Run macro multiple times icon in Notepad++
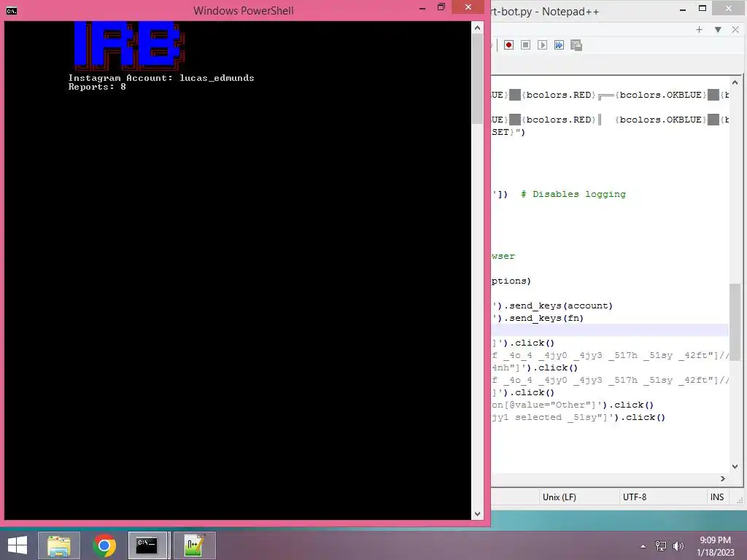Screen dimensions: 747x560 tap(559, 44)
